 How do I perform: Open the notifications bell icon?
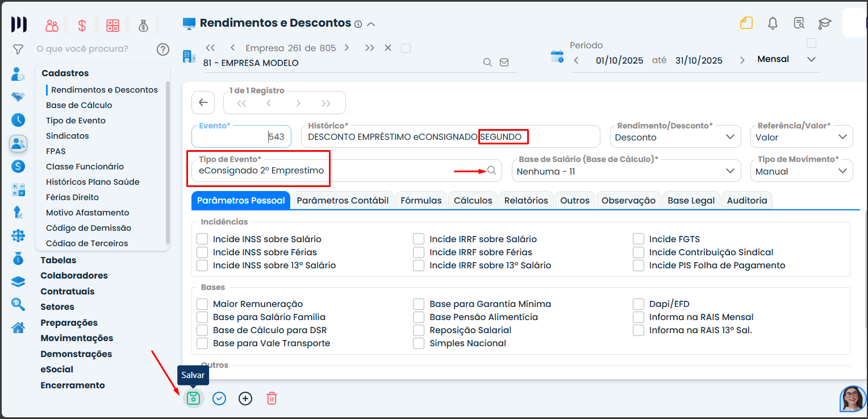[773, 23]
